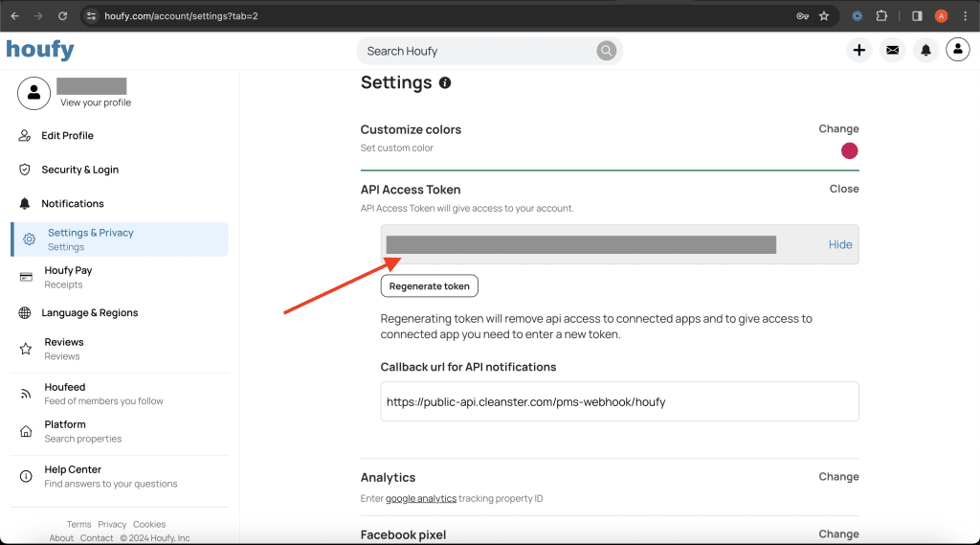This screenshot has height=545, width=980.
Task: Open Contact footer link
Action: pyautogui.click(x=97, y=538)
